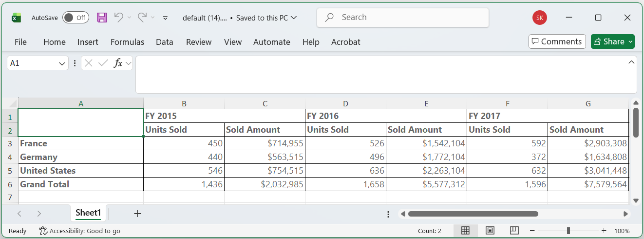Click the Redo arrow icon

142,18
